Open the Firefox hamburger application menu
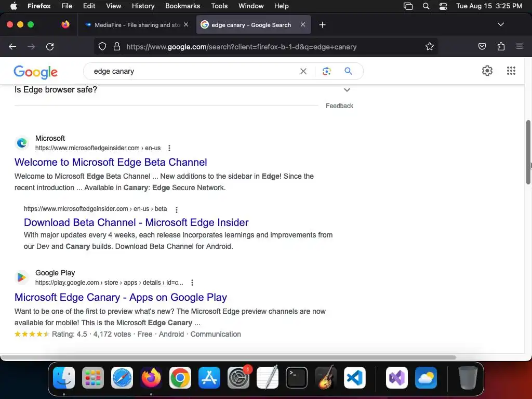The height and width of the screenshot is (399, 532). tap(520, 46)
